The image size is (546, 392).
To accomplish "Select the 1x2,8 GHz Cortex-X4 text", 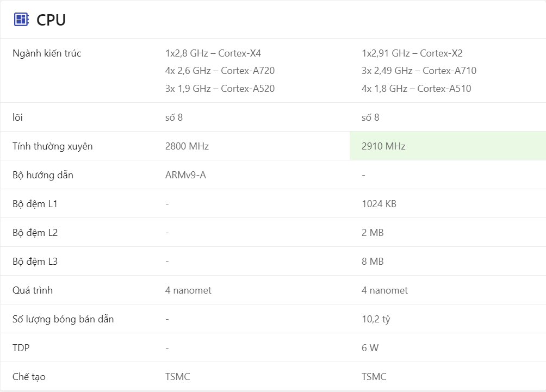I will click(x=213, y=53).
